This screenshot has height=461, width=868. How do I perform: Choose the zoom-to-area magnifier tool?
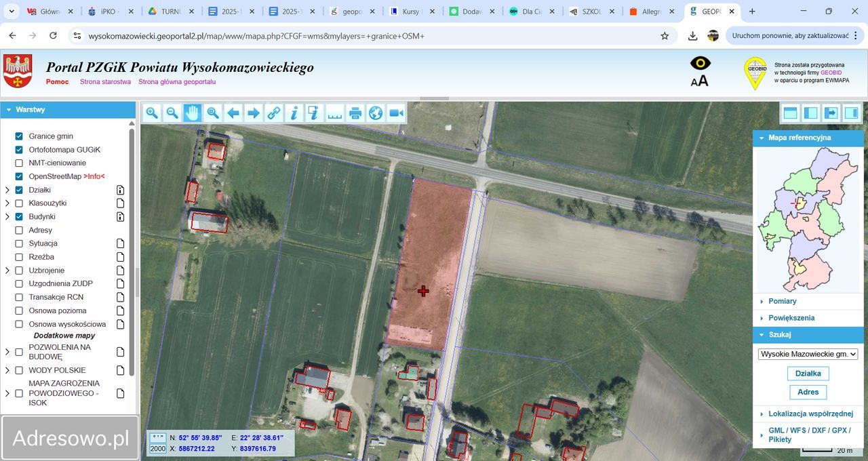coord(213,113)
